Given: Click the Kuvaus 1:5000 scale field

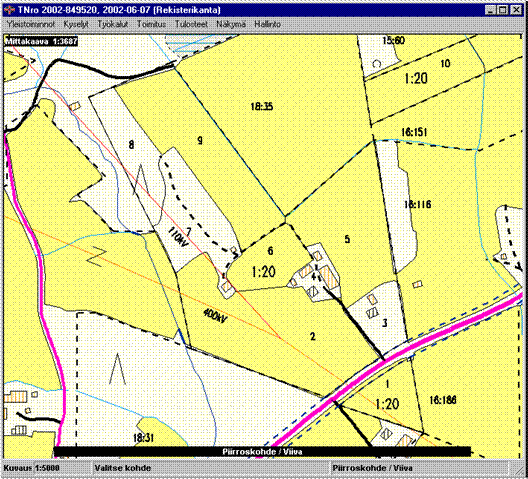Looking at the screenshot, I should point(32,468).
